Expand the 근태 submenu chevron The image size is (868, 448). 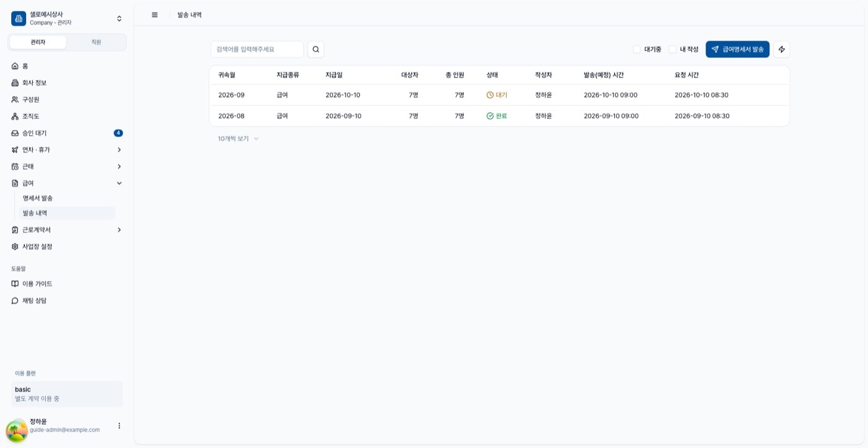[119, 166]
